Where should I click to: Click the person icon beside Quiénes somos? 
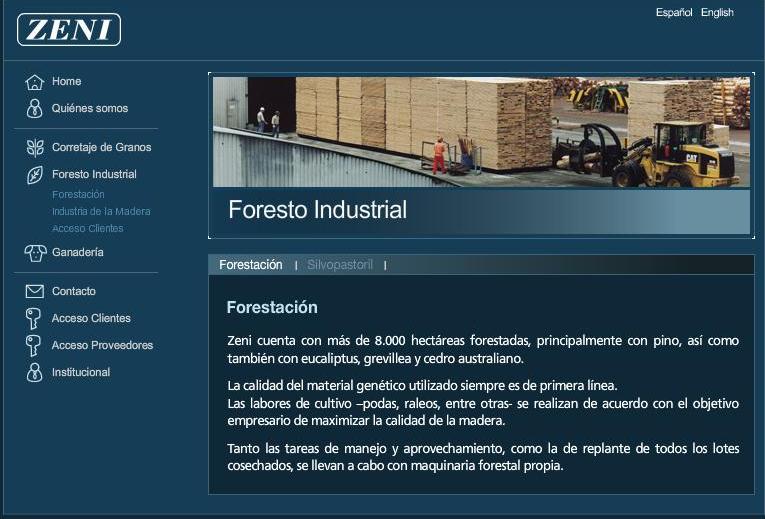tap(35, 108)
